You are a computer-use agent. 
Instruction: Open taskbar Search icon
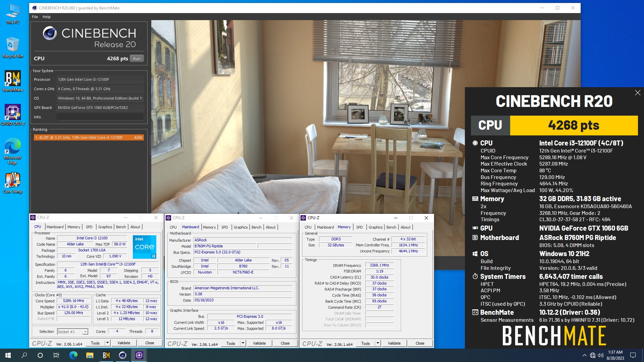coord(24,355)
